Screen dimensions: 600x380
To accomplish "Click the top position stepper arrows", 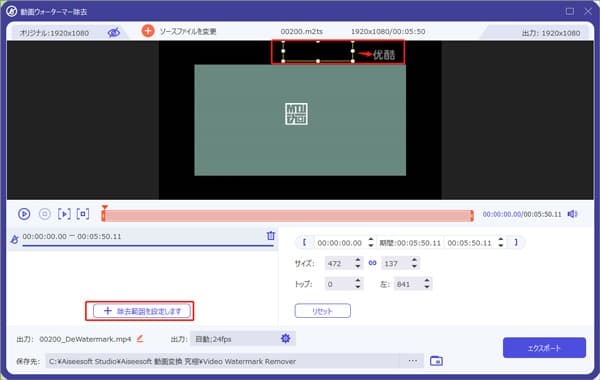I will pyautogui.click(x=357, y=284).
